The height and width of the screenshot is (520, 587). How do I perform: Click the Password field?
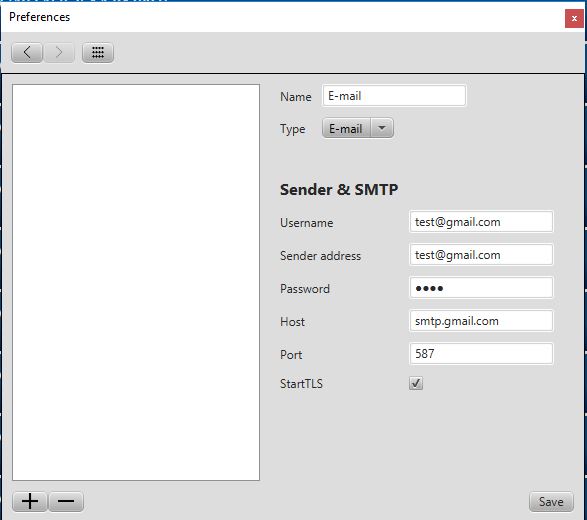(x=481, y=288)
